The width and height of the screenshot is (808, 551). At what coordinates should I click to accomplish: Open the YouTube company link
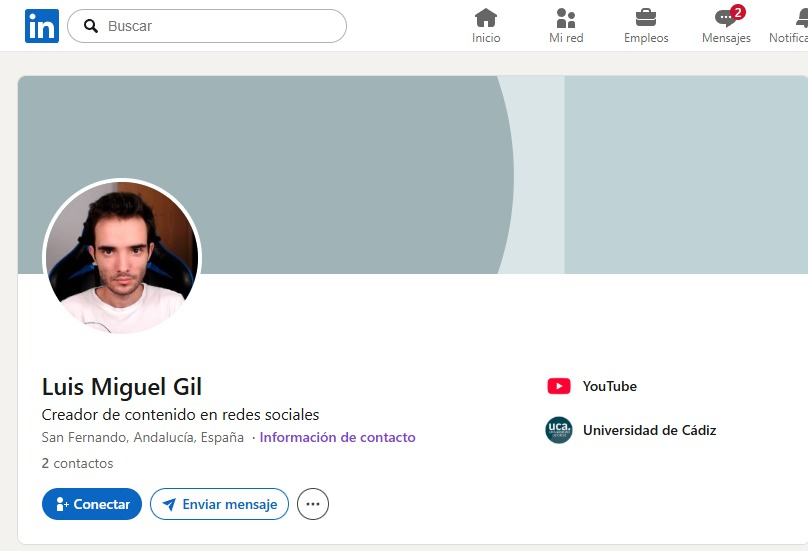(610, 386)
